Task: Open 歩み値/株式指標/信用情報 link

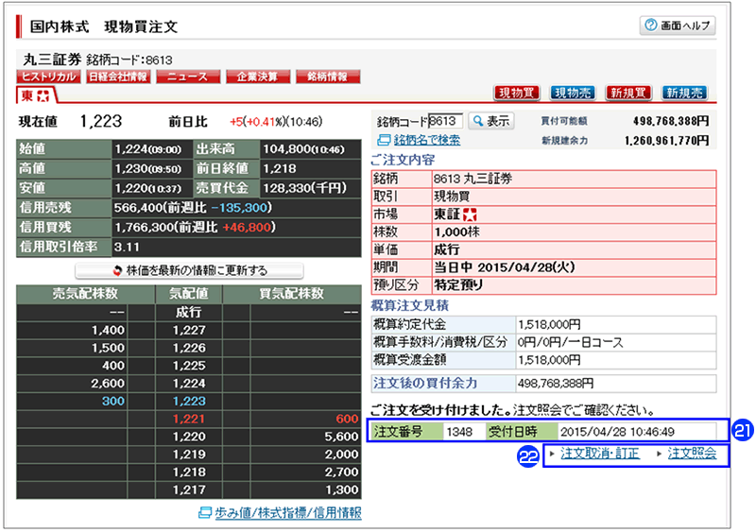Action: click(288, 512)
